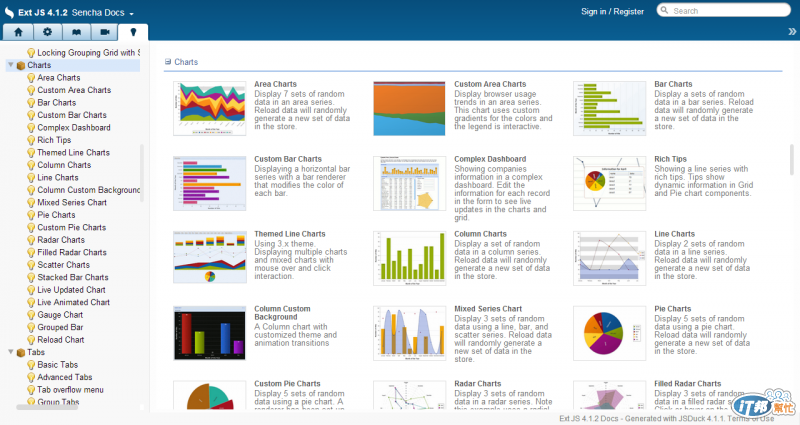
Task: Click the Sencha logo icon
Action: click(9, 12)
